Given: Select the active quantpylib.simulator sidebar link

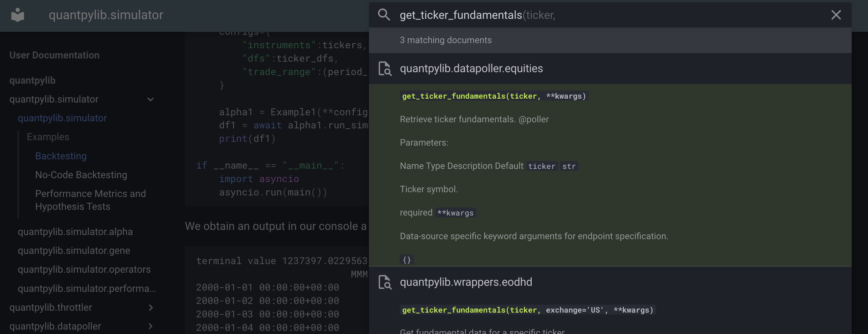Looking at the screenshot, I should pyautogui.click(x=62, y=118).
